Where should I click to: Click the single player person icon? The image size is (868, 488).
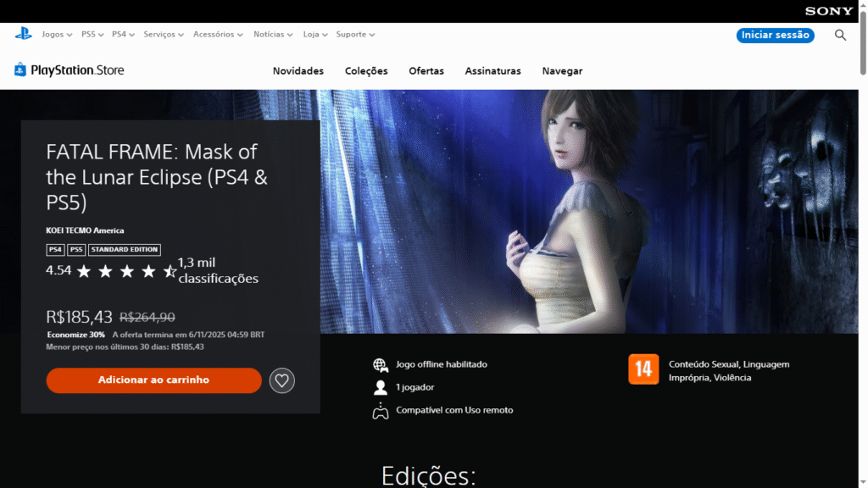point(380,387)
